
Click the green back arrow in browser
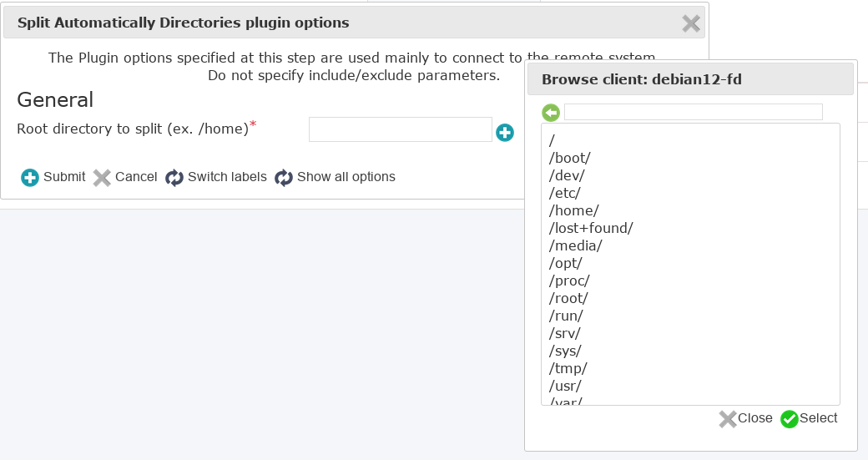[x=551, y=113]
